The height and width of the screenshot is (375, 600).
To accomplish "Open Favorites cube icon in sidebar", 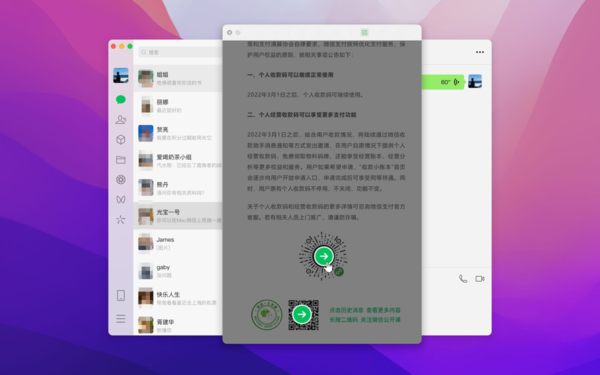I will [x=121, y=140].
